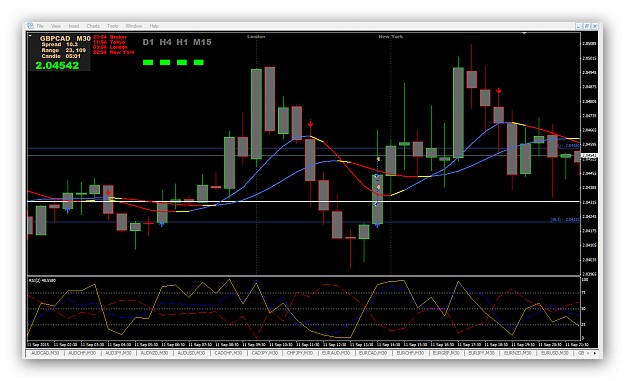Switch to the EURCHF,M30 chart tab
625x381 pixels.
pyautogui.click(x=410, y=353)
